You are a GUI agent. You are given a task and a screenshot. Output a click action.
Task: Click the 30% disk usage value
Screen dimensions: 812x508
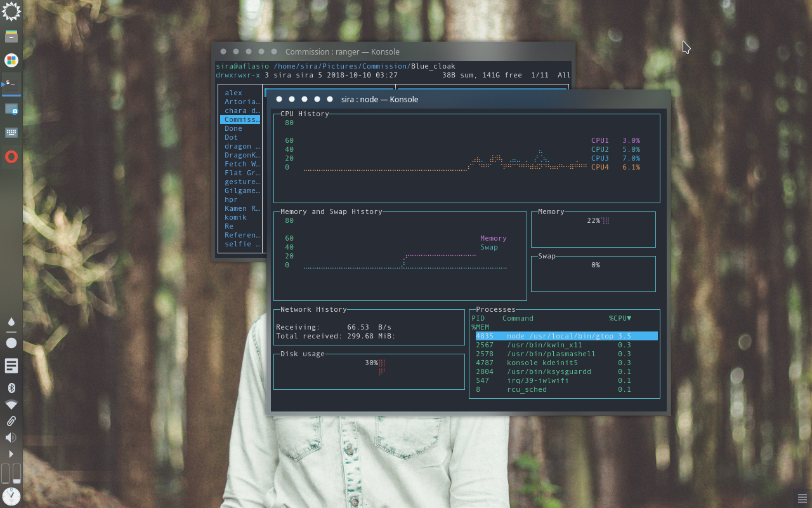[371, 363]
